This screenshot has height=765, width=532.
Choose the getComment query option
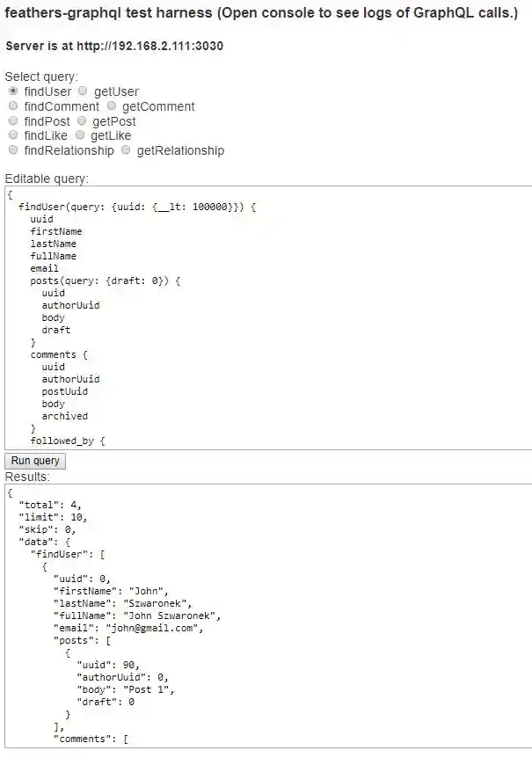click(111, 106)
